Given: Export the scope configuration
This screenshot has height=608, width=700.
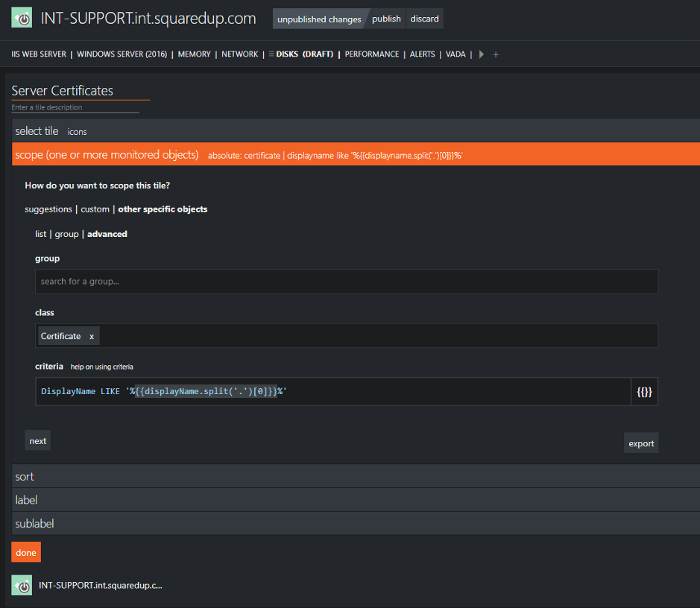Looking at the screenshot, I should (x=641, y=443).
